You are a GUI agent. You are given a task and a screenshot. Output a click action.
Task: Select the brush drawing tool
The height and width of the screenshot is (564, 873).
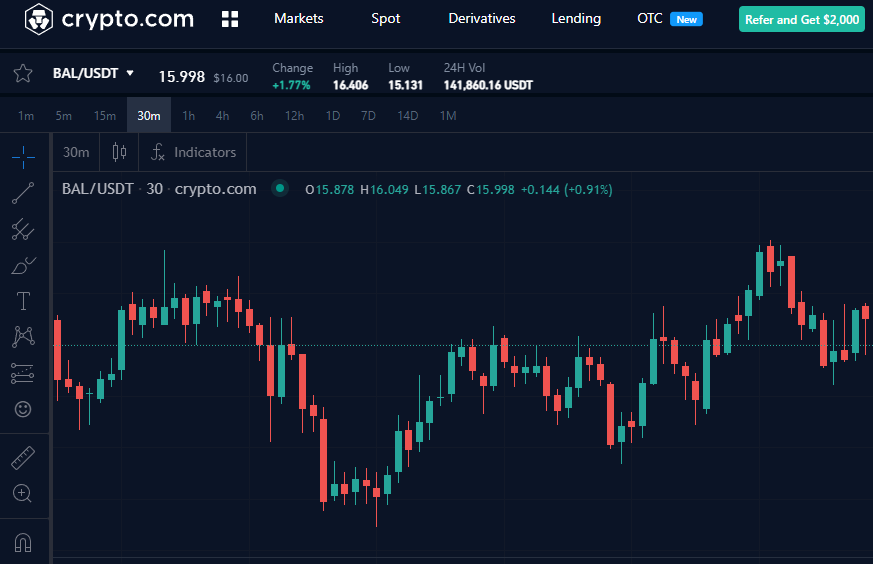tap(23, 265)
